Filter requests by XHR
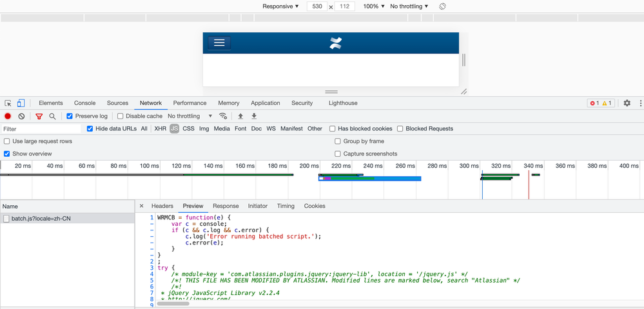 tap(160, 128)
